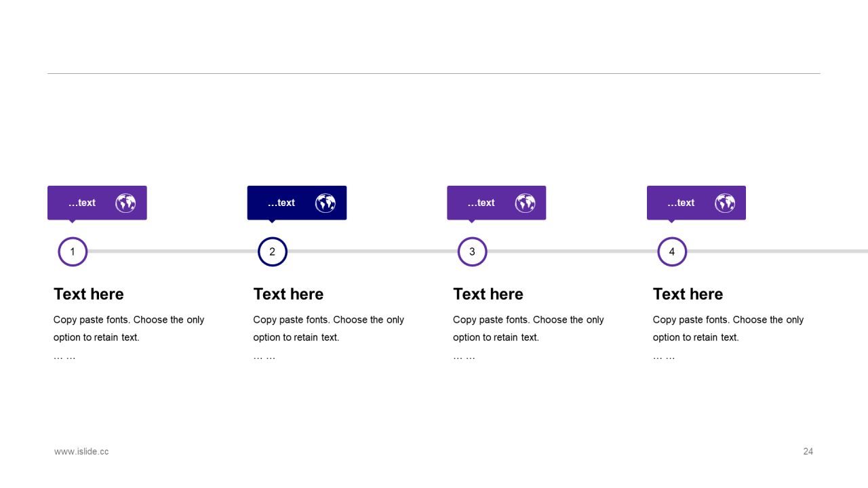Click the globe icon above step 1

(125, 203)
